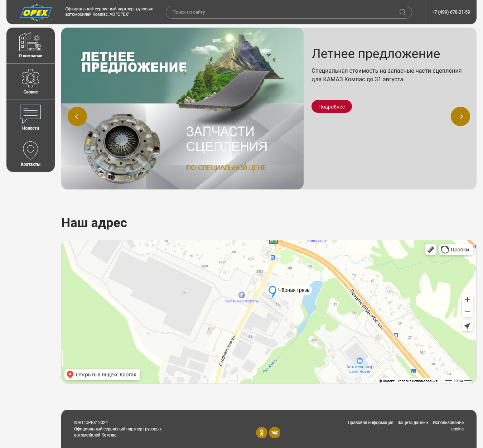Click the search magnifier icon

tap(402, 12)
